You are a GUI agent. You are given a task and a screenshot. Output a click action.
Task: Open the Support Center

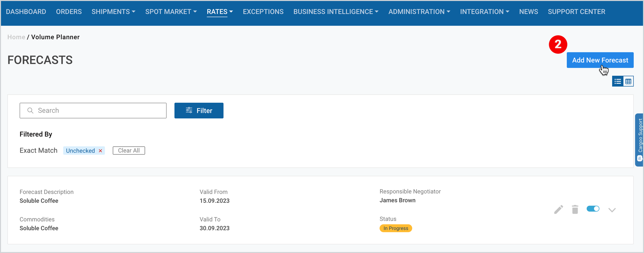point(577,12)
